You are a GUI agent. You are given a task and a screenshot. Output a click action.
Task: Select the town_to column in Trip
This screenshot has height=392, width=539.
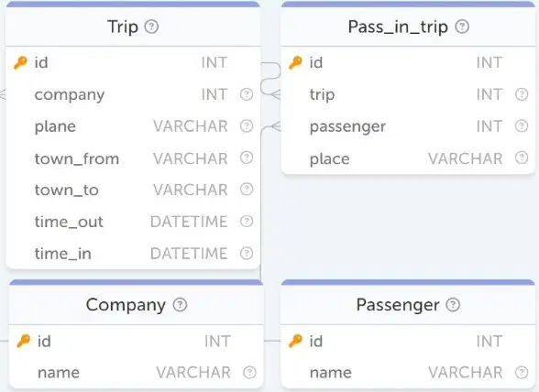(x=133, y=190)
